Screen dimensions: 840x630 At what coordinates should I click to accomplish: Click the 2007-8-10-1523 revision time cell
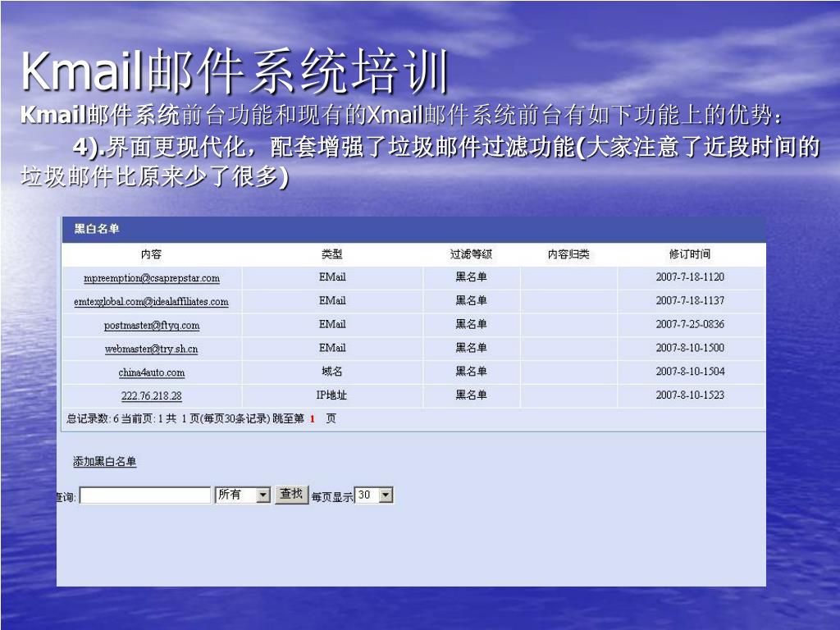(x=690, y=395)
